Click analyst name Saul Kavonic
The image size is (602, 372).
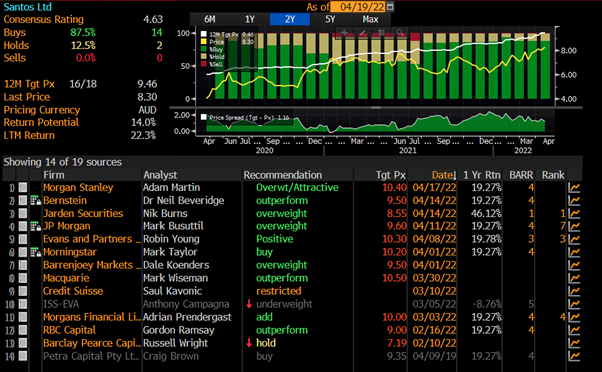172,291
